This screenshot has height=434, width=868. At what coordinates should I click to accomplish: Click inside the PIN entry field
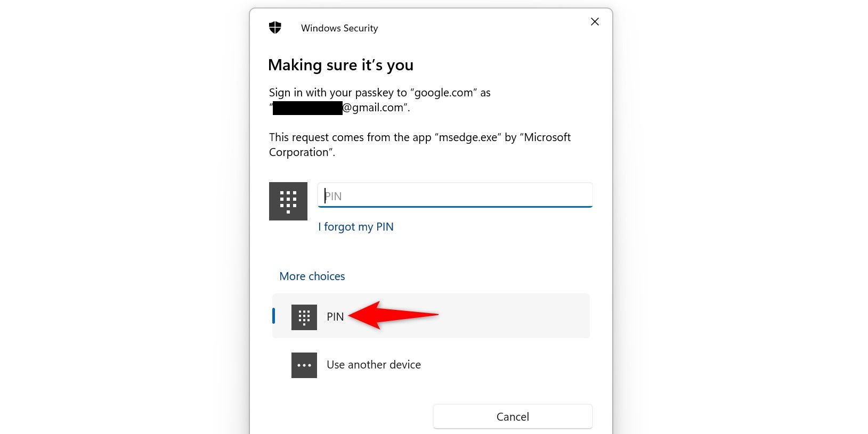coord(454,195)
